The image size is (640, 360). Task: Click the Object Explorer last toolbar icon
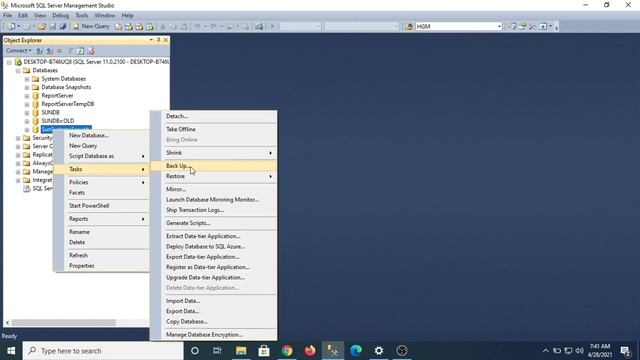(91, 51)
